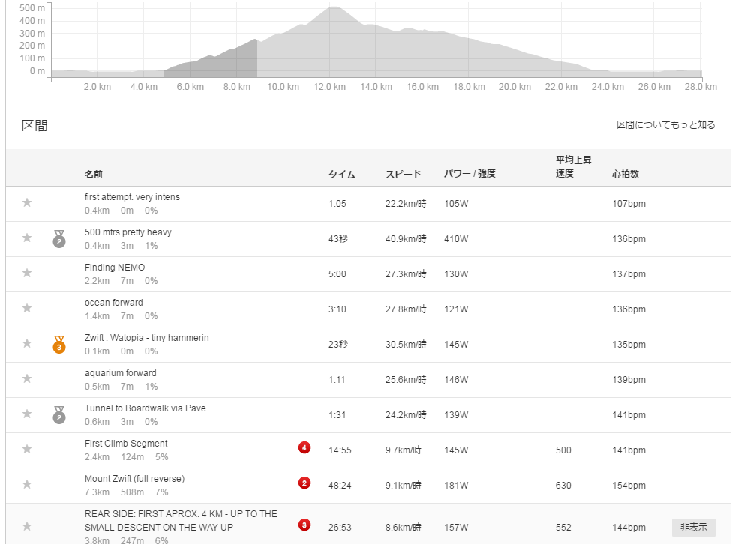Click the 'タイム' column header
The width and height of the screenshot is (756, 544).
click(x=342, y=174)
